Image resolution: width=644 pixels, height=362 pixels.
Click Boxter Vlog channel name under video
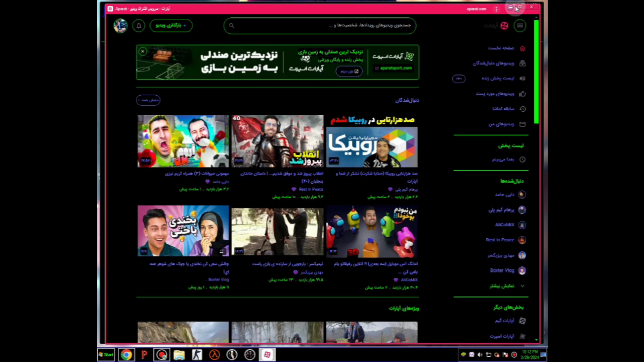click(218, 280)
